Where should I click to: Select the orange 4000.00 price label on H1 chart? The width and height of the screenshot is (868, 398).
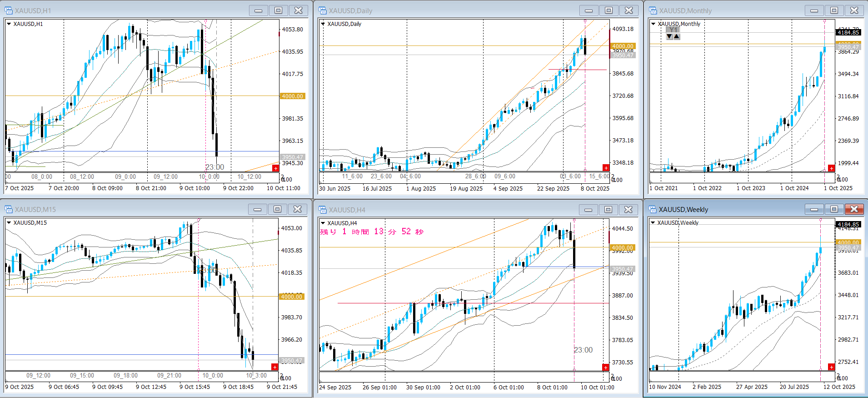click(x=292, y=96)
